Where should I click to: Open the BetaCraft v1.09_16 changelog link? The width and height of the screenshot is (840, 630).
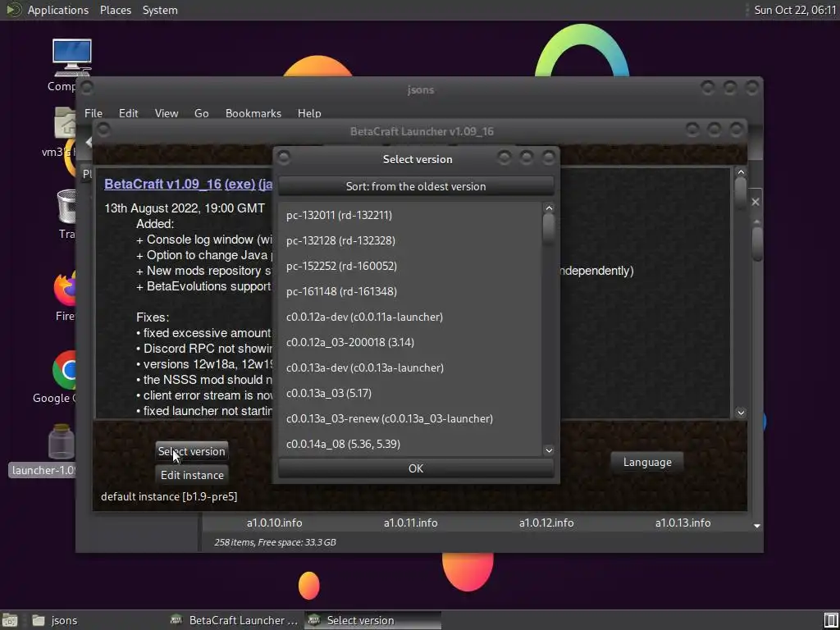click(162, 184)
